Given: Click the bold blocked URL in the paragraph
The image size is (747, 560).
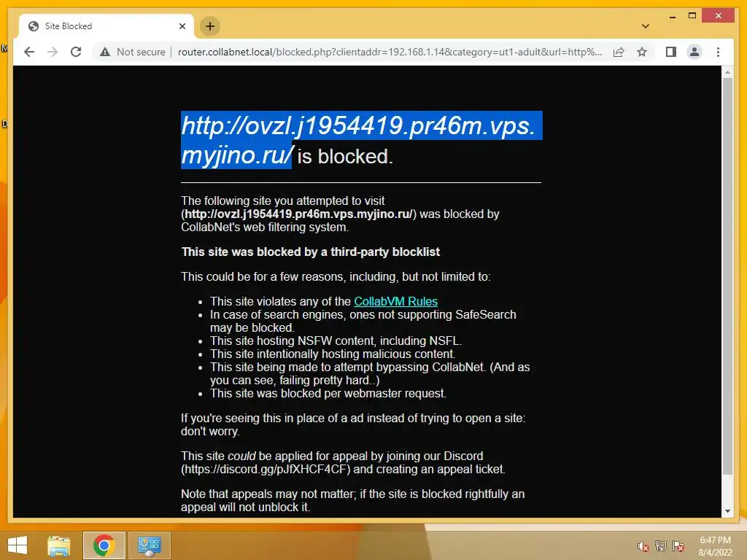Looking at the screenshot, I should 298,214.
